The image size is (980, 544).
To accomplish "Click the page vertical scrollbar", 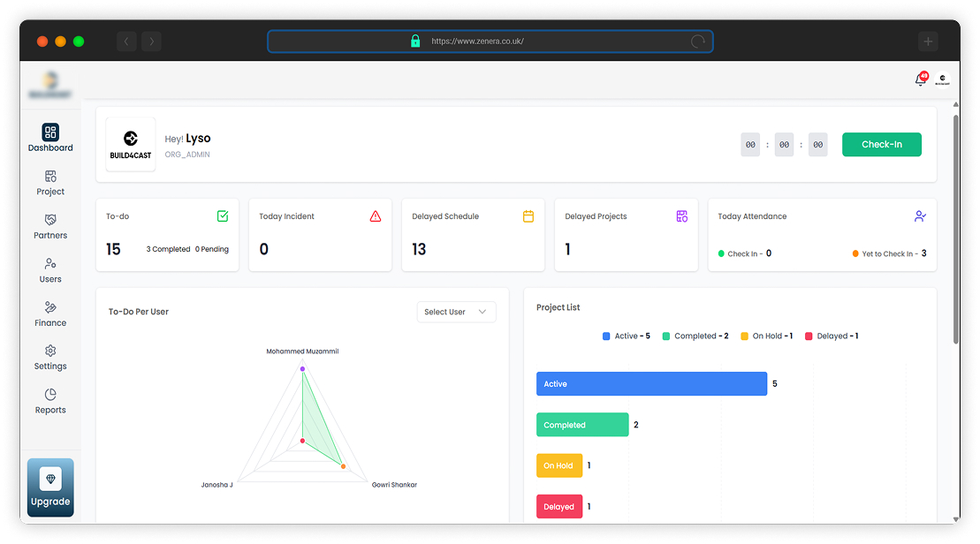I will coord(955,228).
